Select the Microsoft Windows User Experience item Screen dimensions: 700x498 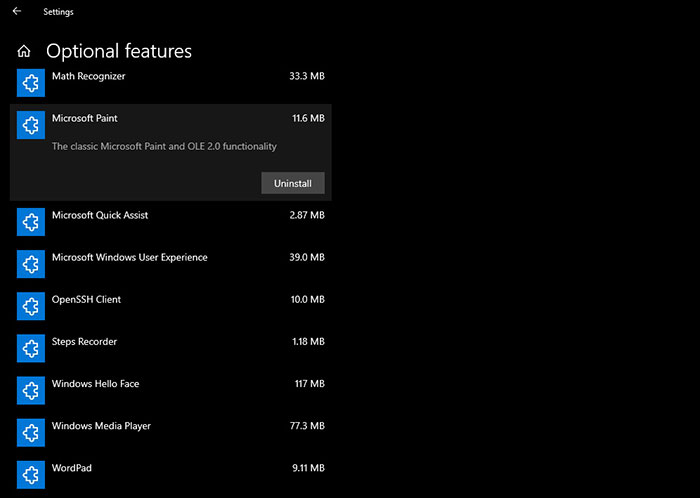(171, 264)
